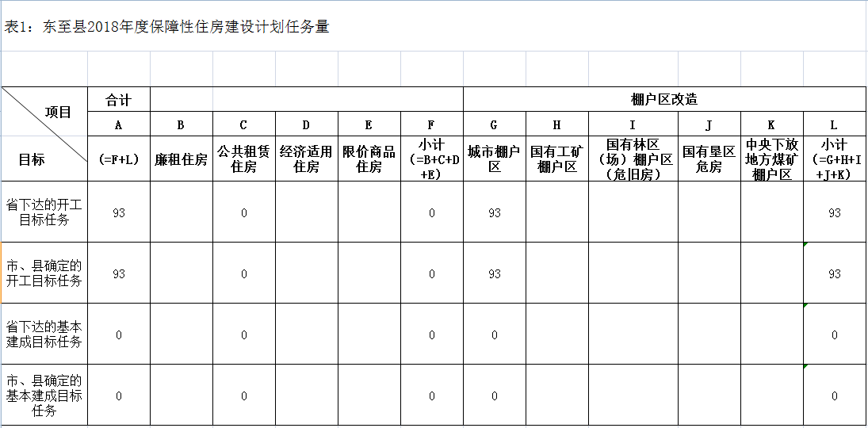868x428 pixels.
Task: Click column letter G header cell
Action: click(x=495, y=124)
